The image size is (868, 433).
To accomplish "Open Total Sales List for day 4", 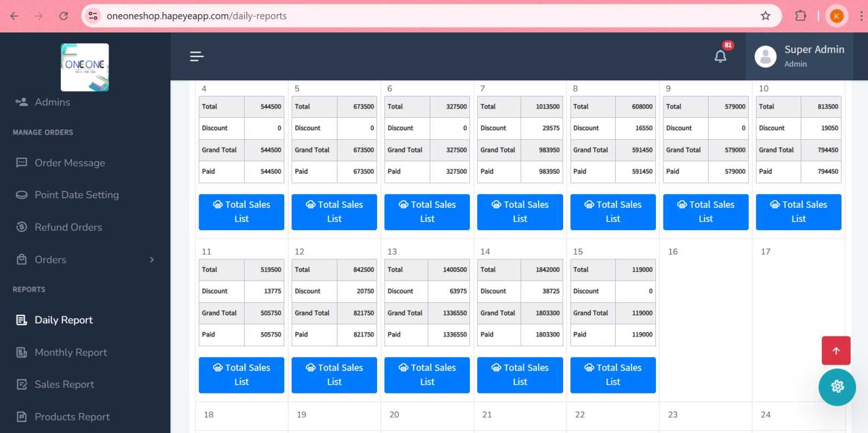I will 241,212.
